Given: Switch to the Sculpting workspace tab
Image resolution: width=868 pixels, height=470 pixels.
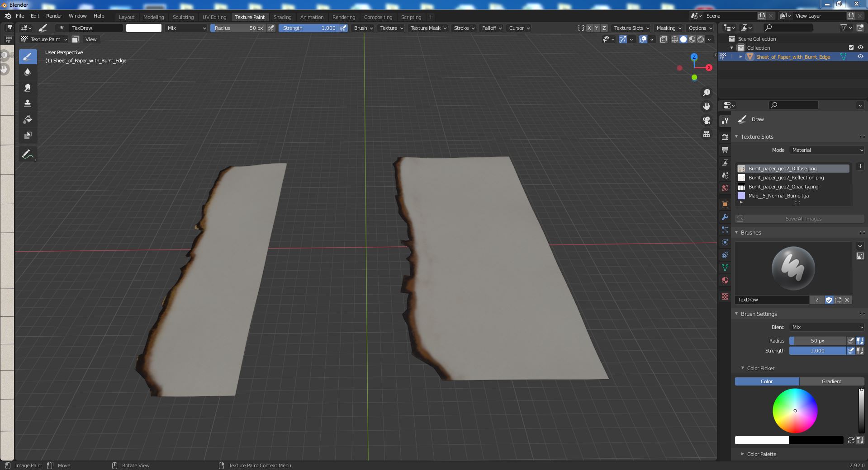Looking at the screenshot, I should click(x=183, y=17).
